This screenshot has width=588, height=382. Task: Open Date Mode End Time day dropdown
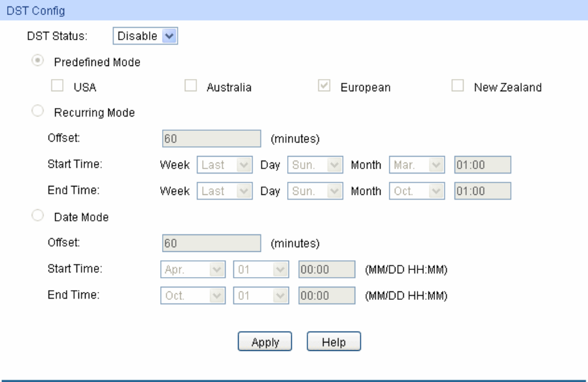point(261,295)
